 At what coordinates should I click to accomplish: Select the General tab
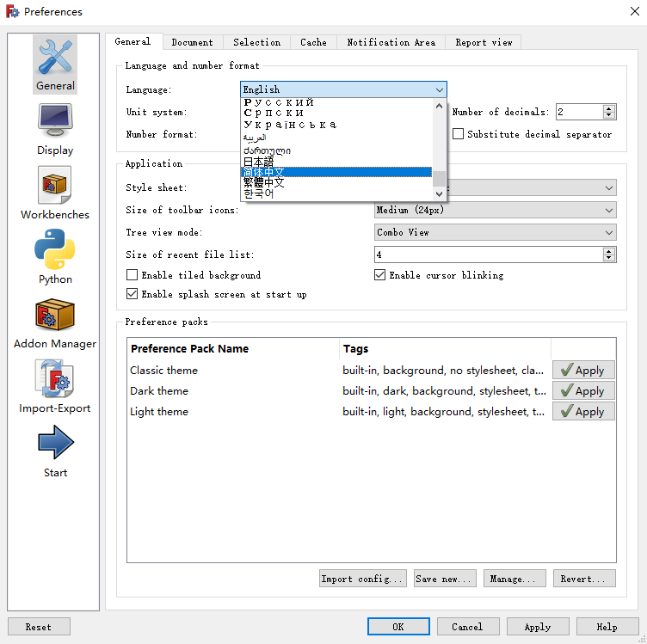tap(133, 41)
